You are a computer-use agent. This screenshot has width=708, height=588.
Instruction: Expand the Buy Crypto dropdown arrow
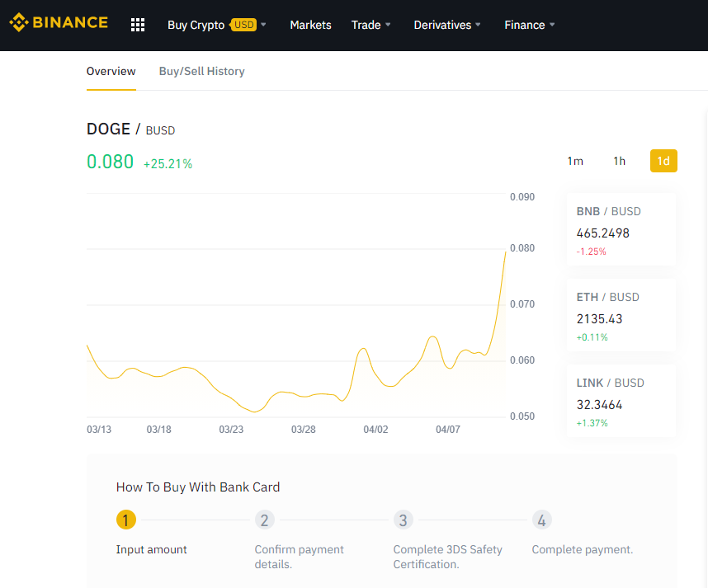click(263, 25)
